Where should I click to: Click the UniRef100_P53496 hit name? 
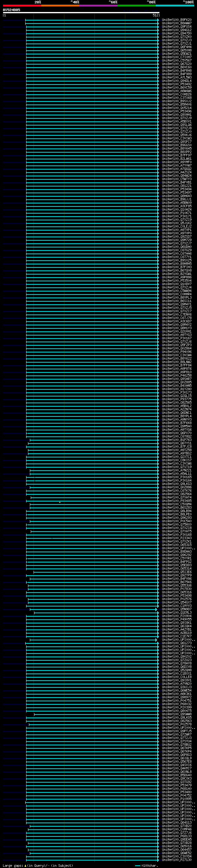click(176, 111)
